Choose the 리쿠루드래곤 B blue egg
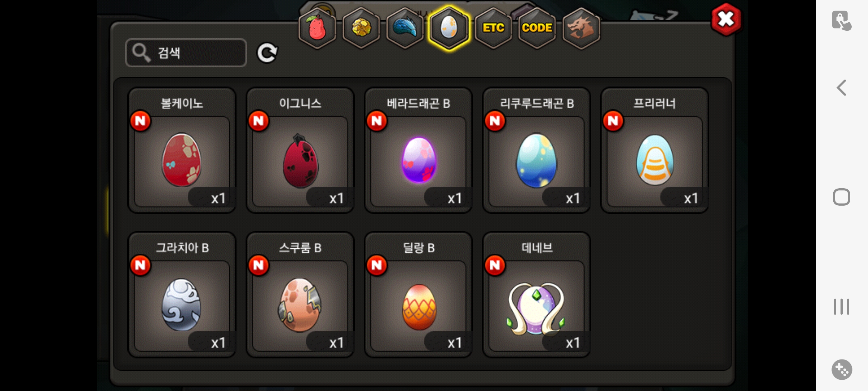Viewport: 868px width, 391px height. tap(537, 150)
